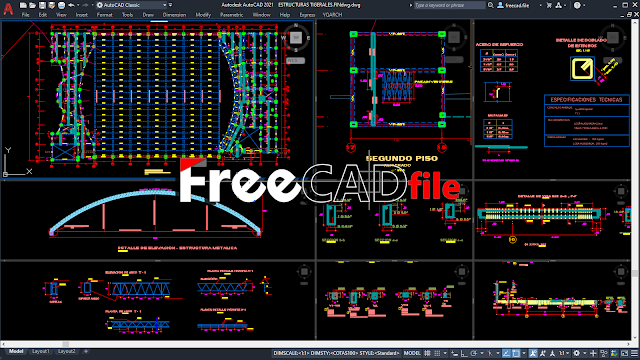Screen dimensions: 640x360
Task: Toggle the drawing grid display
Action: pyautogui.click(x=427, y=353)
